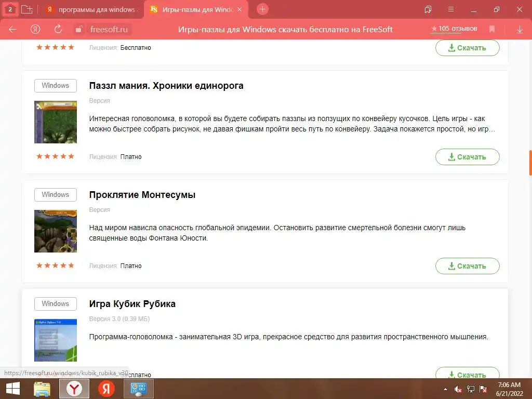Open the 'Паззл мания. Хроники единорога' title
The width and height of the screenshot is (532, 399).
tap(166, 86)
